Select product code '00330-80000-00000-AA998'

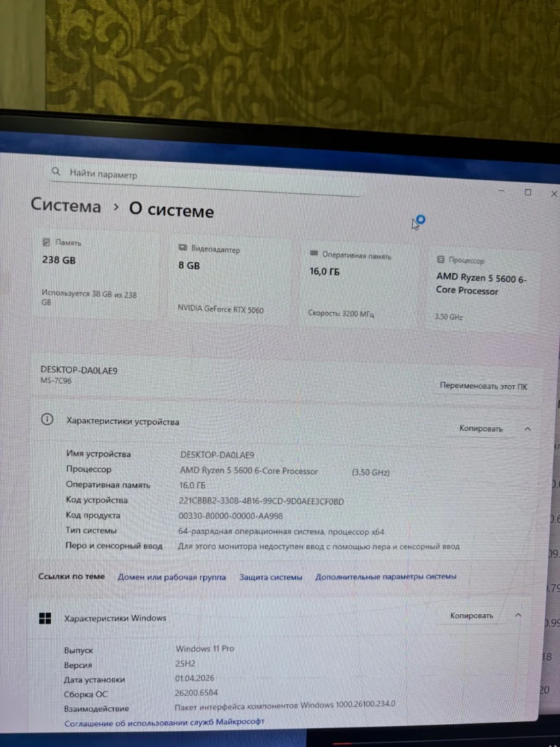point(230,516)
